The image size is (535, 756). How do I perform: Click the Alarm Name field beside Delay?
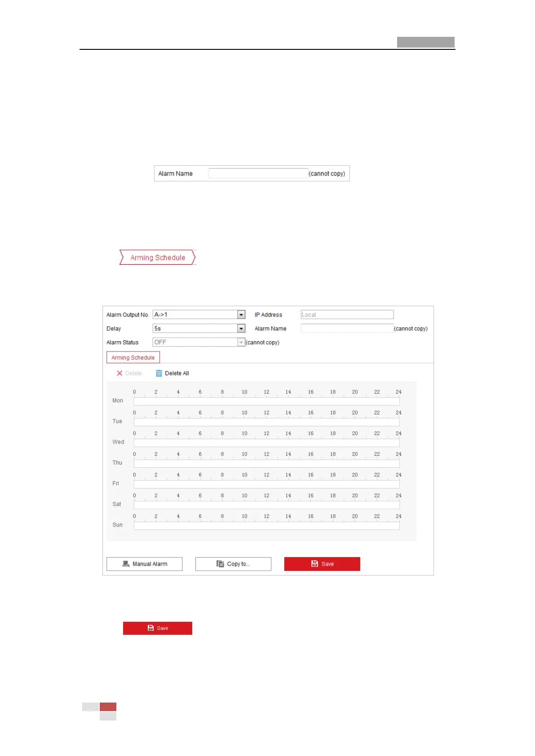347,329
